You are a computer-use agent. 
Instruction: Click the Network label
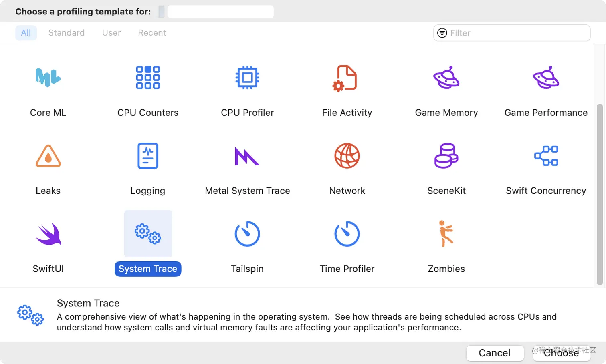pos(347,191)
